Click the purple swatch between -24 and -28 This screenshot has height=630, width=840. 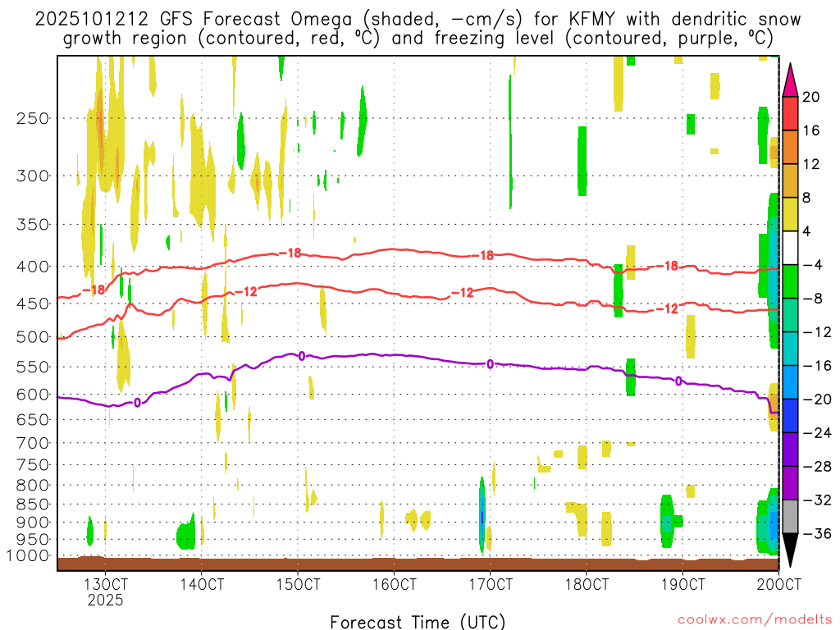(790, 450)
